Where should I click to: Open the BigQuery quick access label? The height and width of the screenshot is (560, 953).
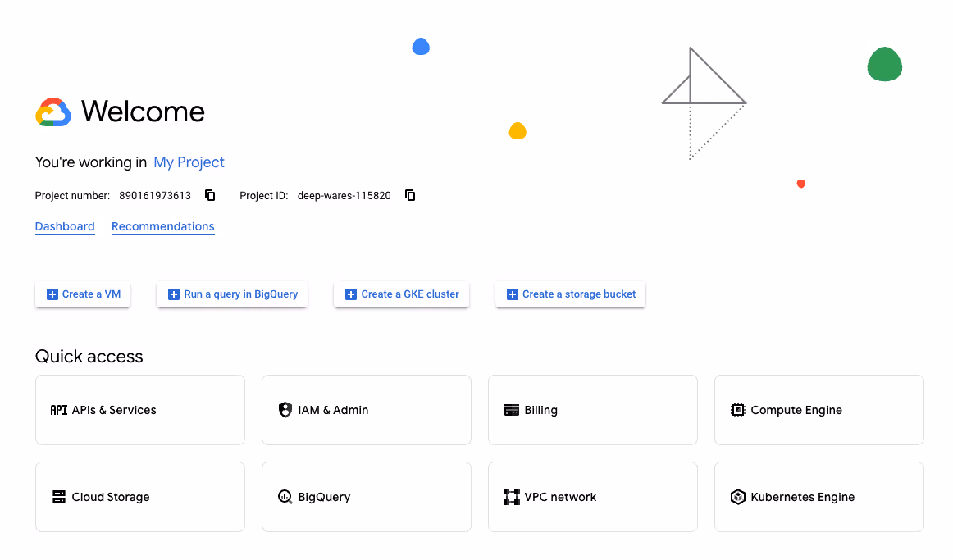pyautogui.click(x=324, y=497)
